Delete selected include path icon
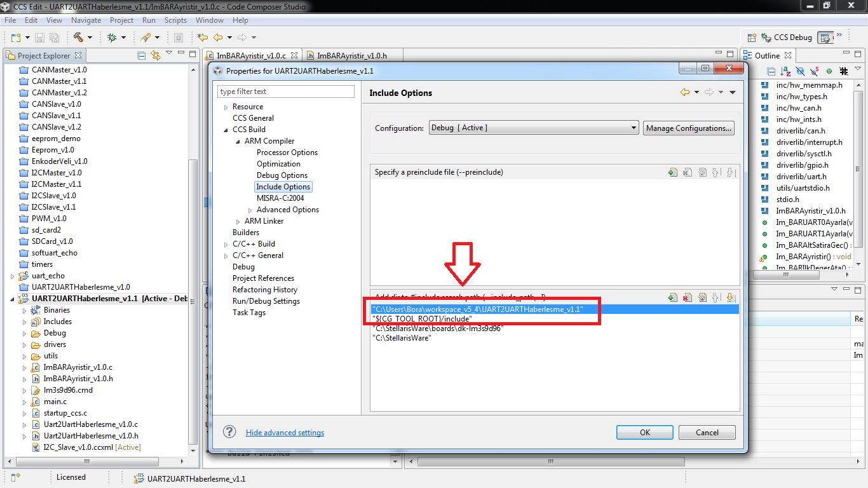Screen dimensions: 868x488 click(x=687, y=297)
